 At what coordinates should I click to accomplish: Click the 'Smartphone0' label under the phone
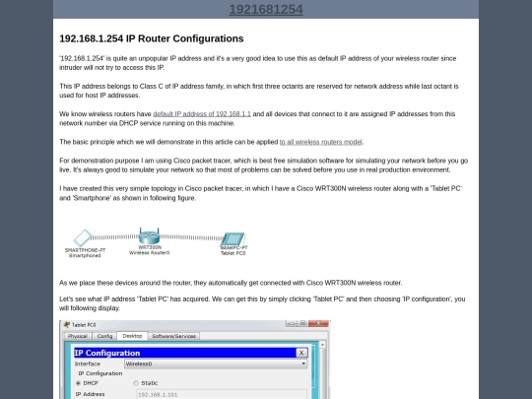(85, 255)
